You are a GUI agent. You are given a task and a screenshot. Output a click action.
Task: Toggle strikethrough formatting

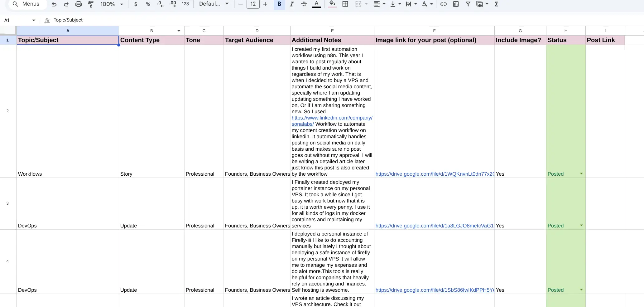point(304,4)
